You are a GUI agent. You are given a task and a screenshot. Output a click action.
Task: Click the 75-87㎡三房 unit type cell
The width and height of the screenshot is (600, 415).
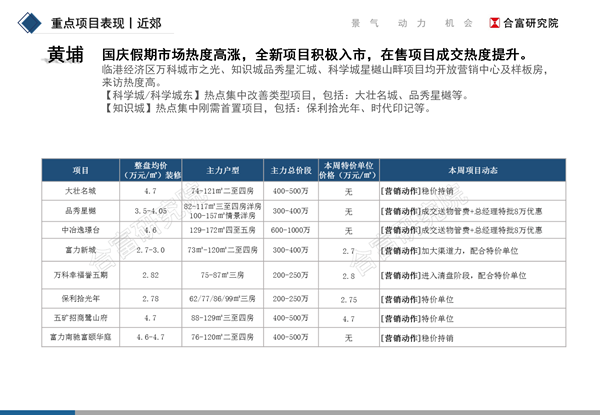[223, 275]
